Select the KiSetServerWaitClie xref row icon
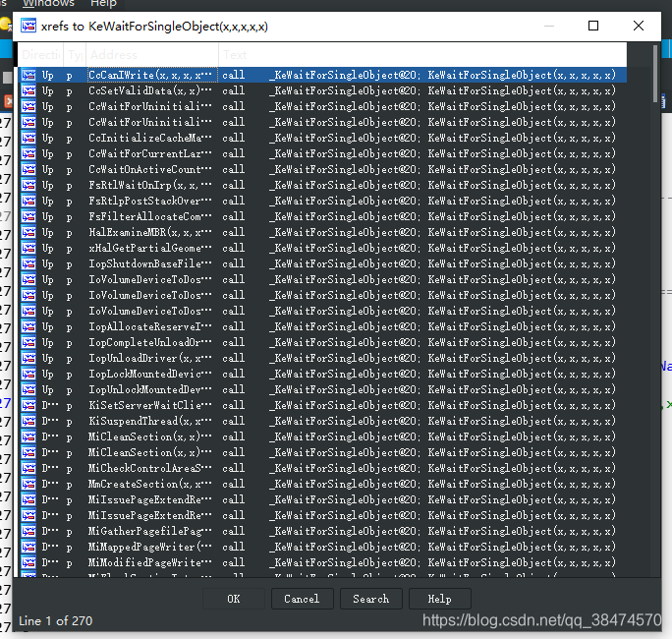Screen dimensions: 672x639 (x=28, y=405)
